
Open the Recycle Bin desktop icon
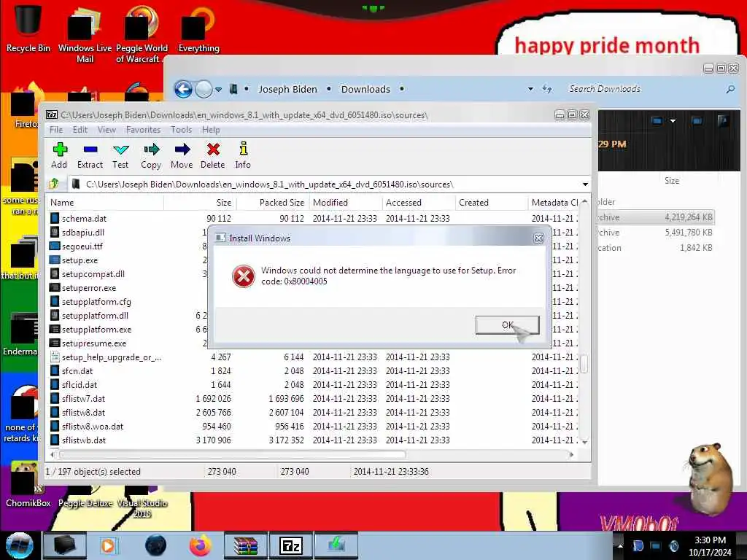[28, 28]
